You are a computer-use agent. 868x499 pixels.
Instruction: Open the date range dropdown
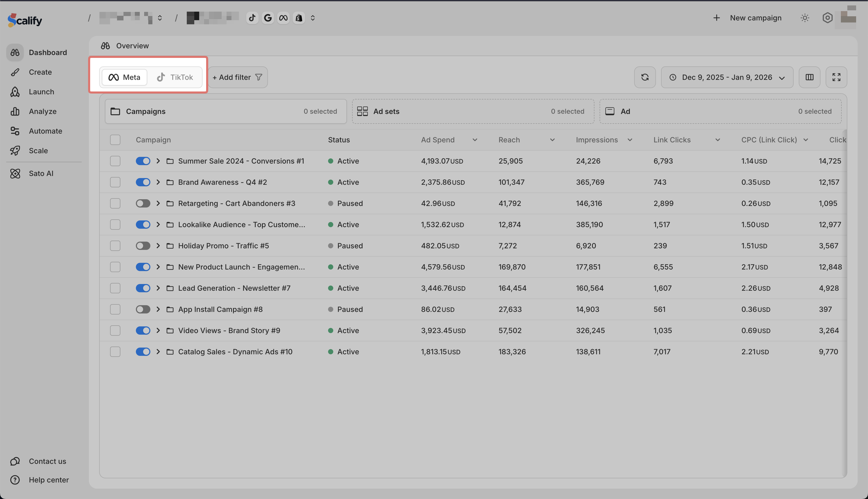[x=727, y=77]
